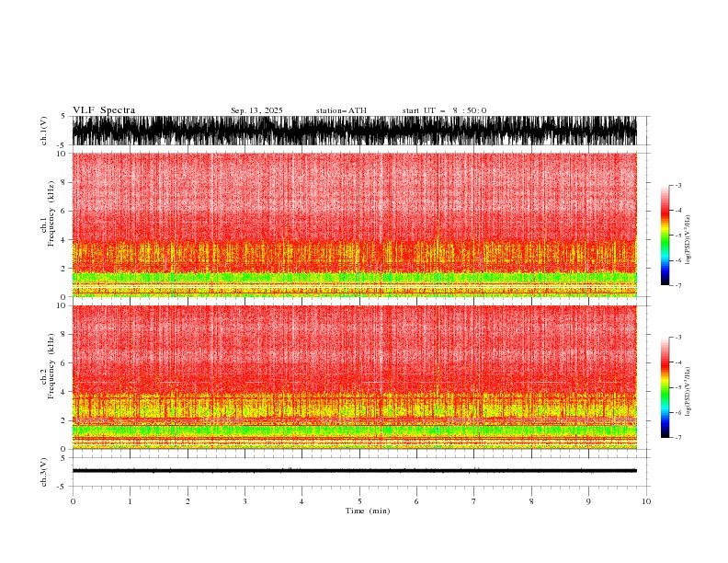
Task: Click the "5" volt tick on ch.1(V) axis
Action: 63,116
